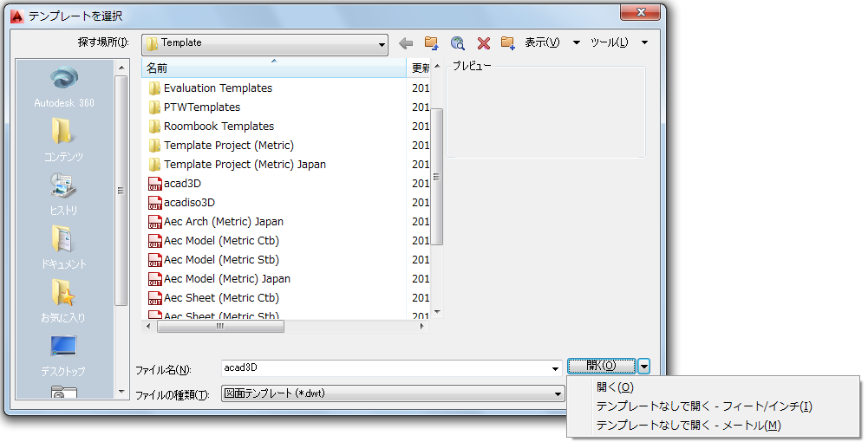868x442 pixels.
Task: Click the acadiso3D DWT file icon
Action: [155, 203]
